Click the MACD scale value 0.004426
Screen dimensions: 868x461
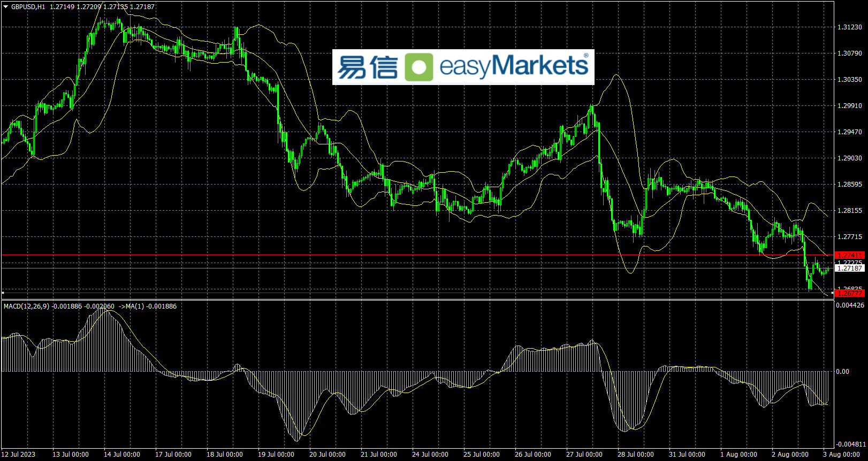pos(850,305)
